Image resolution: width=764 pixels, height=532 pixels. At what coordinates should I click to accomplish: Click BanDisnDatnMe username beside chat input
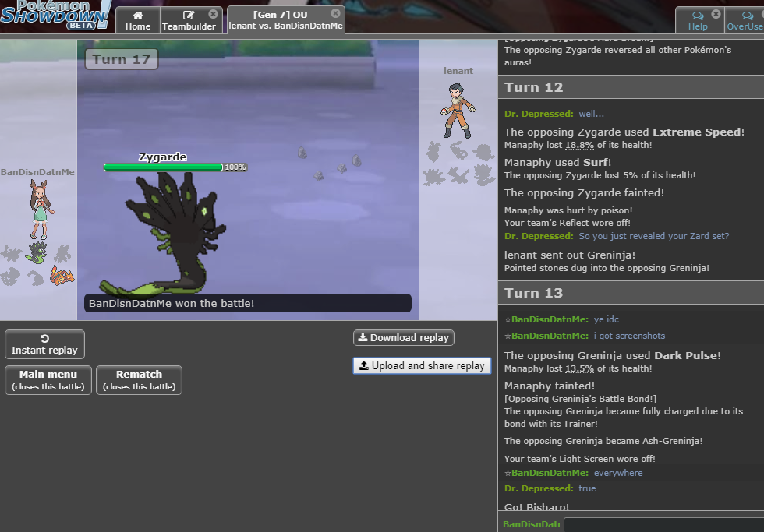point(531,524)
